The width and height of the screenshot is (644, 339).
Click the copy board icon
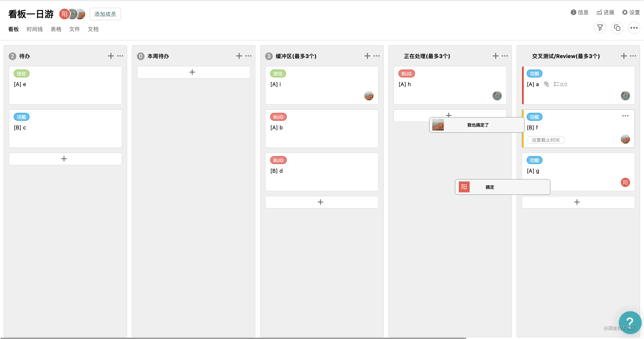[x=617, y=28]
